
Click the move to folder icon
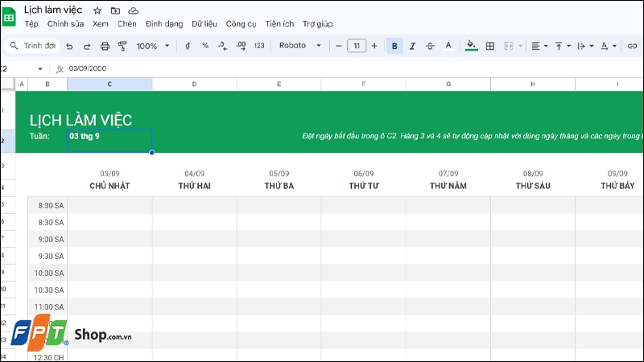coord(115,10)
